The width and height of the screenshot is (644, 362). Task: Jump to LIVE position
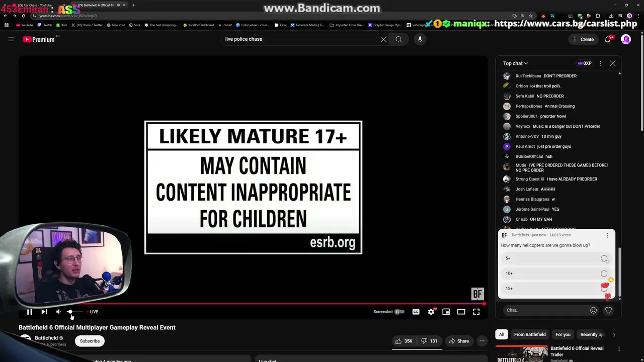click(92, 312)
